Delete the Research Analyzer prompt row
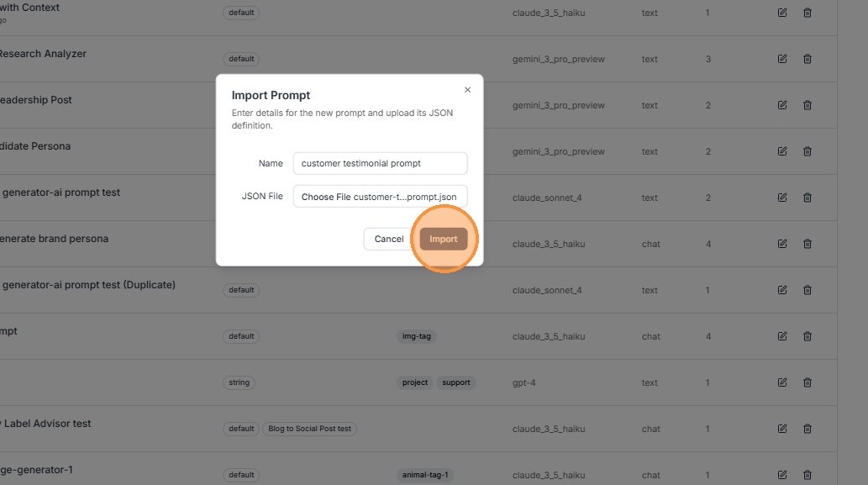The width and height of the screenshot is (868, 485). 808,59
